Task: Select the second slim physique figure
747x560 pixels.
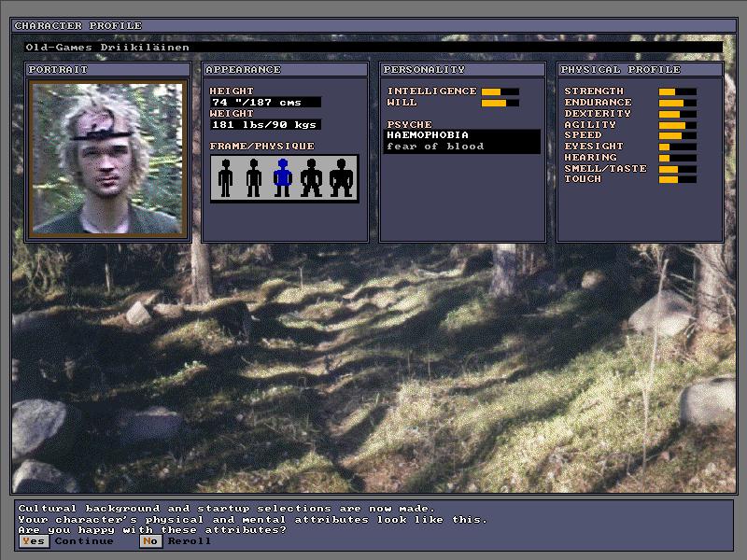Action: coord(253,178)
